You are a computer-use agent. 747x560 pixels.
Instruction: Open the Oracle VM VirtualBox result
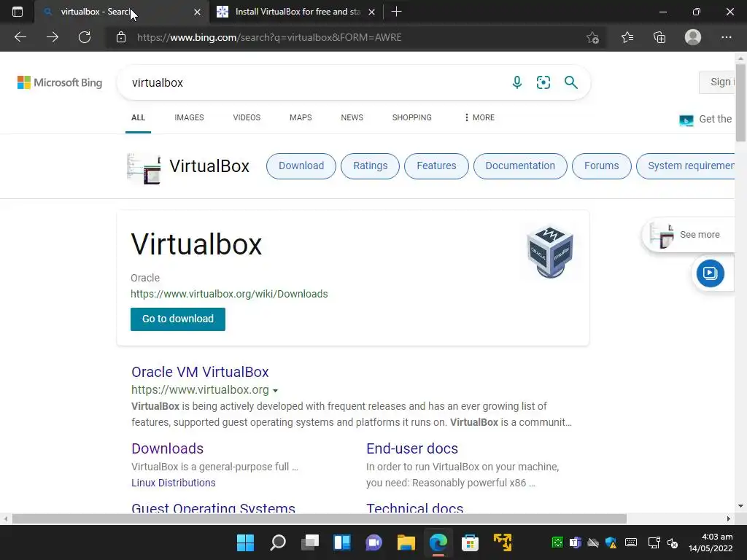200,372
